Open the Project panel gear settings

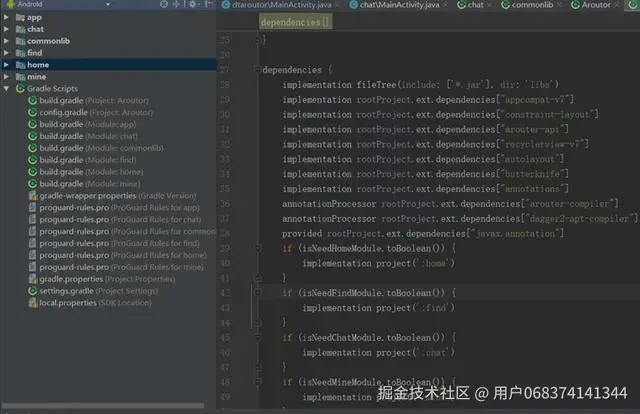pyautogui.click(x=192, y=4)
